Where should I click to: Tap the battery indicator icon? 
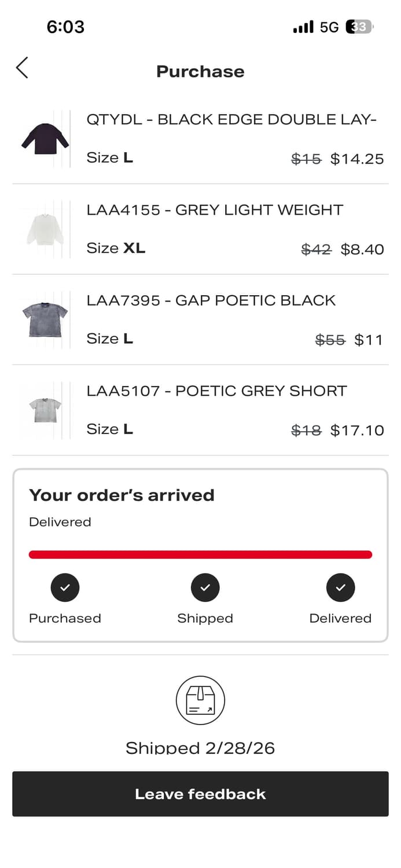point(359,27)
